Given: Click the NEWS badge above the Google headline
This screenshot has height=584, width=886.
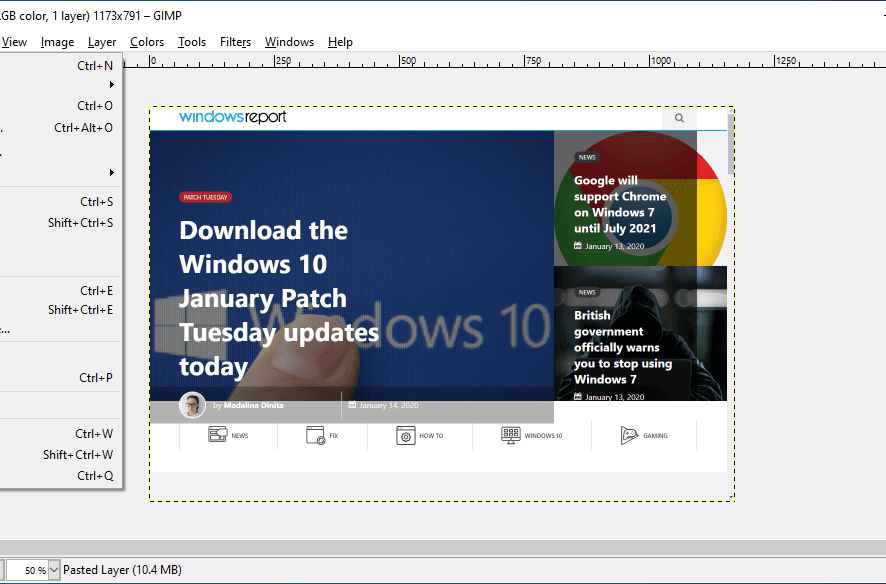Looking at the screenshot, I should 587,158.
